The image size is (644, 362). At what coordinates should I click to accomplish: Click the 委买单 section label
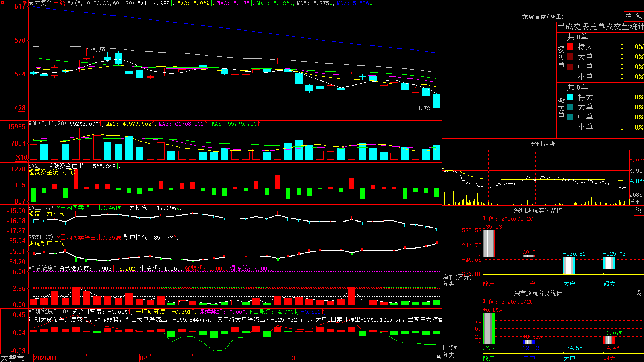(561, 57)
